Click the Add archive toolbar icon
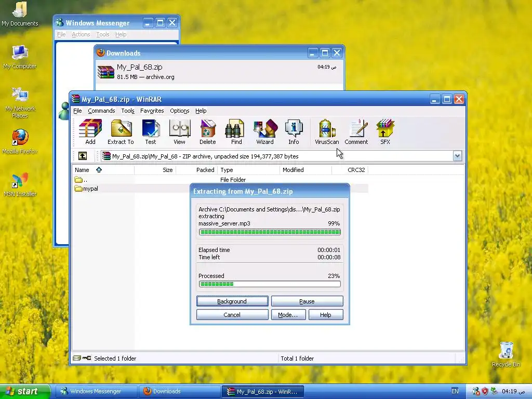Image resolution: width=532 pixels, height=399 pixels. click(x=90, y=131)
